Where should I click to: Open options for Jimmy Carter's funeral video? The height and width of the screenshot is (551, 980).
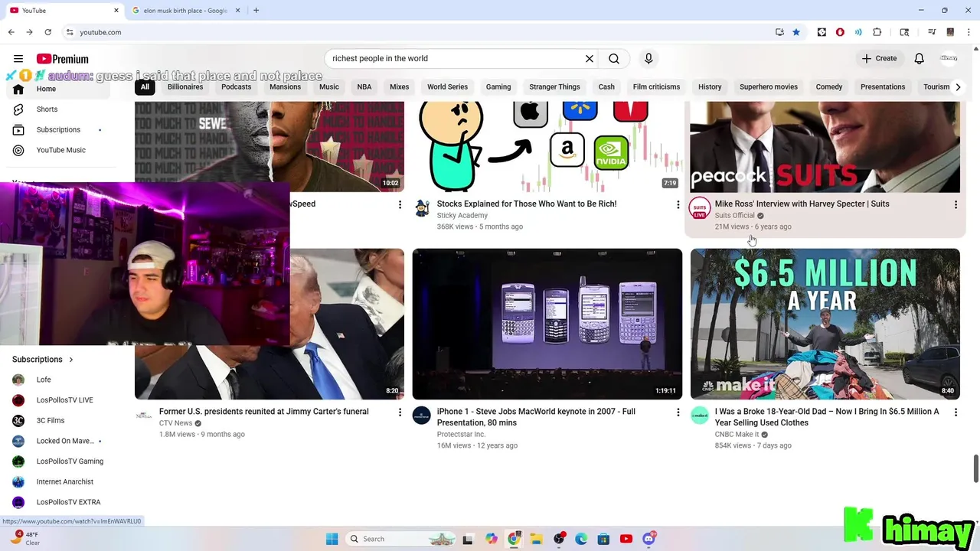(400, 412)
